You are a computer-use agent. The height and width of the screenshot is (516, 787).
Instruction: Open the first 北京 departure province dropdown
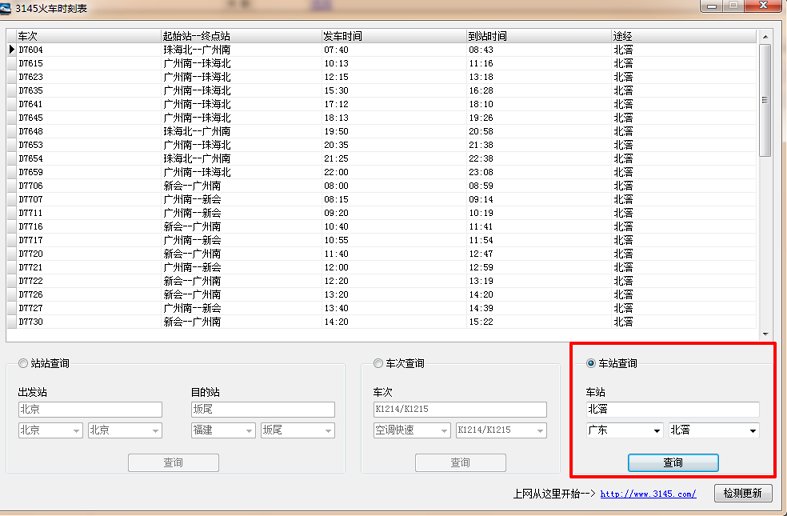[50, 430]
